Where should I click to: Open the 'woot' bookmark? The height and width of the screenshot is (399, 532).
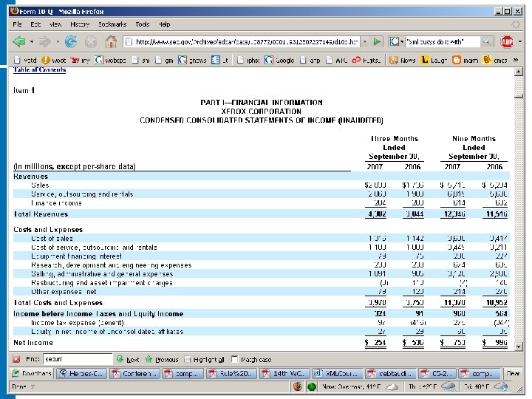54,60
